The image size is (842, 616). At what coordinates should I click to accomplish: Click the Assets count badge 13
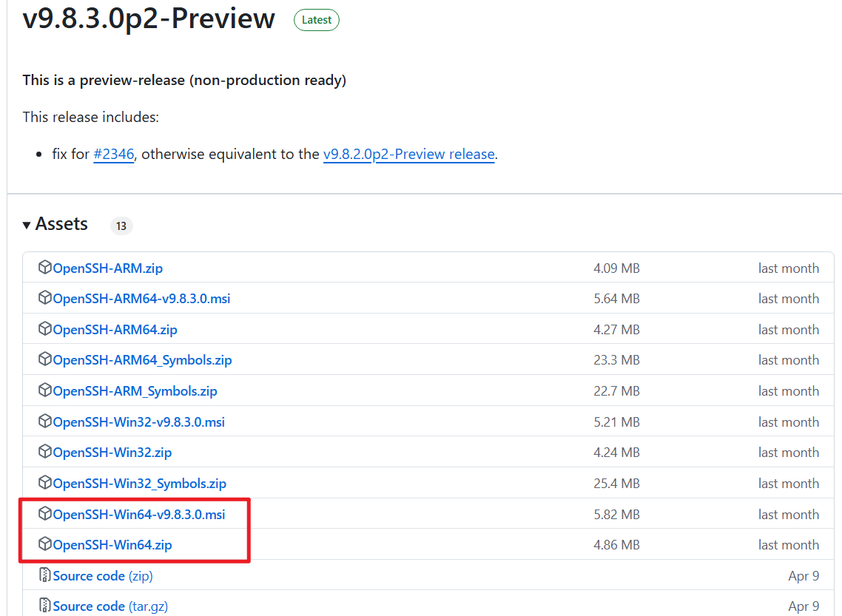[x=121, y=226]
